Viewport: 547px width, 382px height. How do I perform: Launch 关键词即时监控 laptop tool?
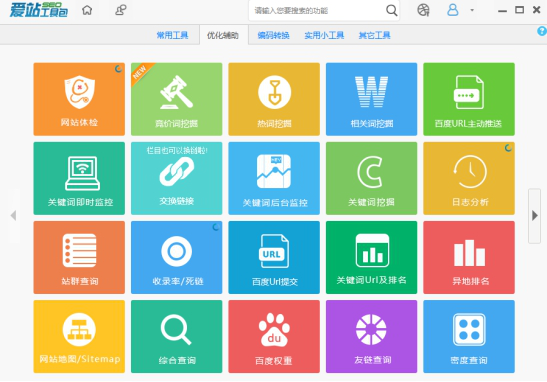pos(79,178)
